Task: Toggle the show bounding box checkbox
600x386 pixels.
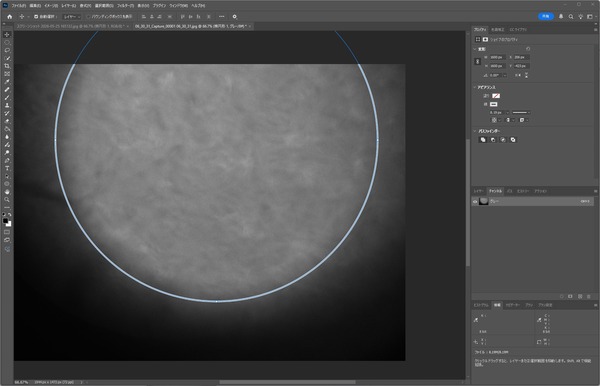Action: tap(88, 17)
